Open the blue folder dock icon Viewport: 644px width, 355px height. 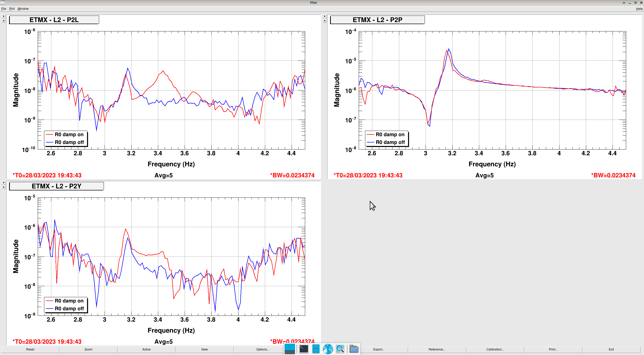click(354, 349)
